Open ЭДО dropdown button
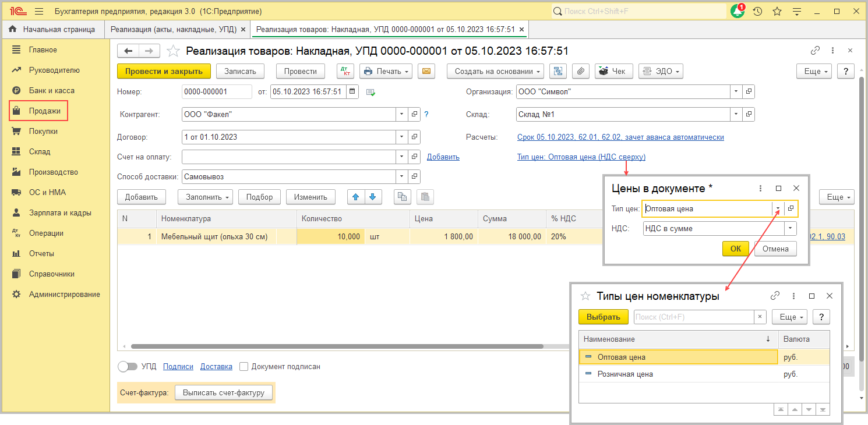This screenshot has height=425, width=868. click(x=661, y=71)
